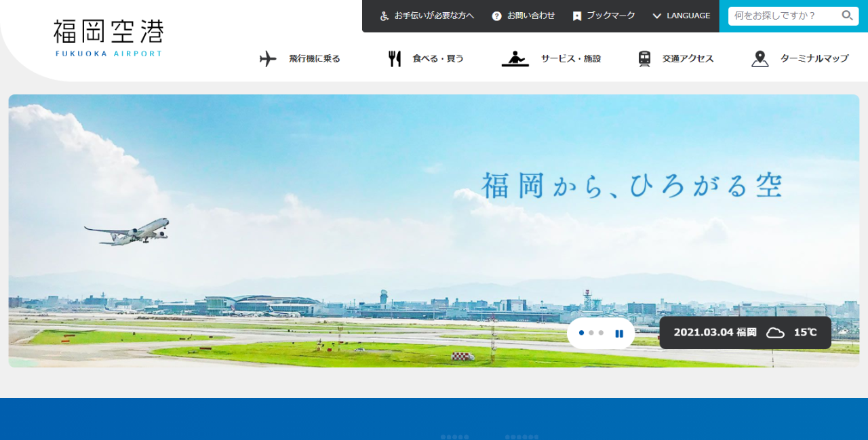
Task: Click the 2021.03.04 福岡 date text
Action: tap(715, 333)
